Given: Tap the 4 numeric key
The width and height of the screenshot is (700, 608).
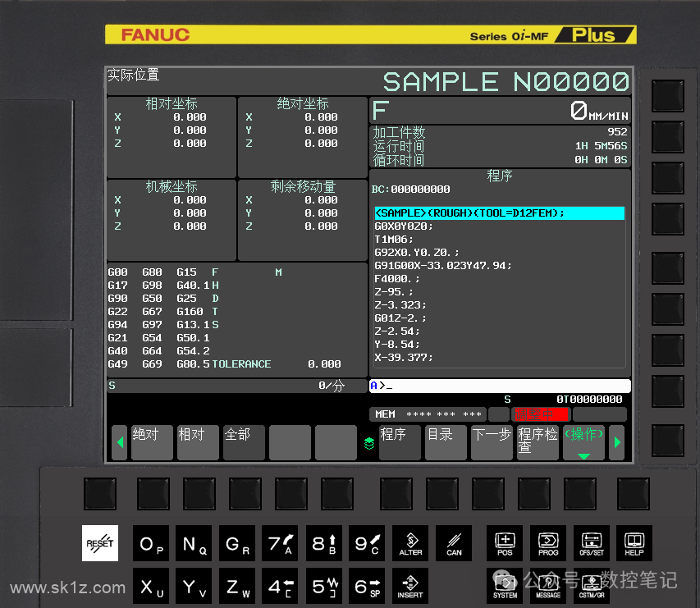Looking at the screenshot, I should point(280,586).
